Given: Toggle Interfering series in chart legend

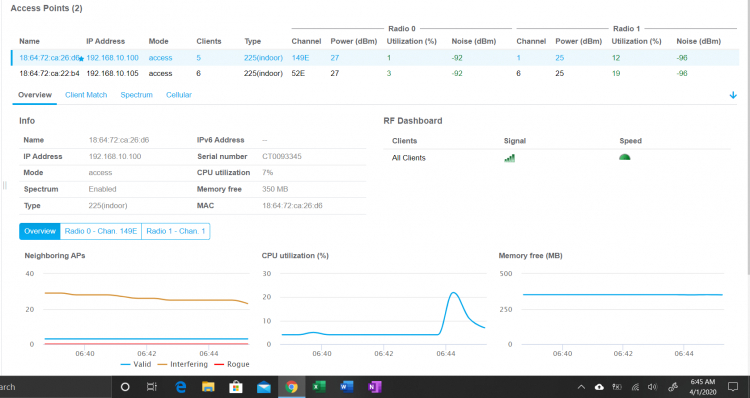Looking at the screenshot, I should 183,364.
